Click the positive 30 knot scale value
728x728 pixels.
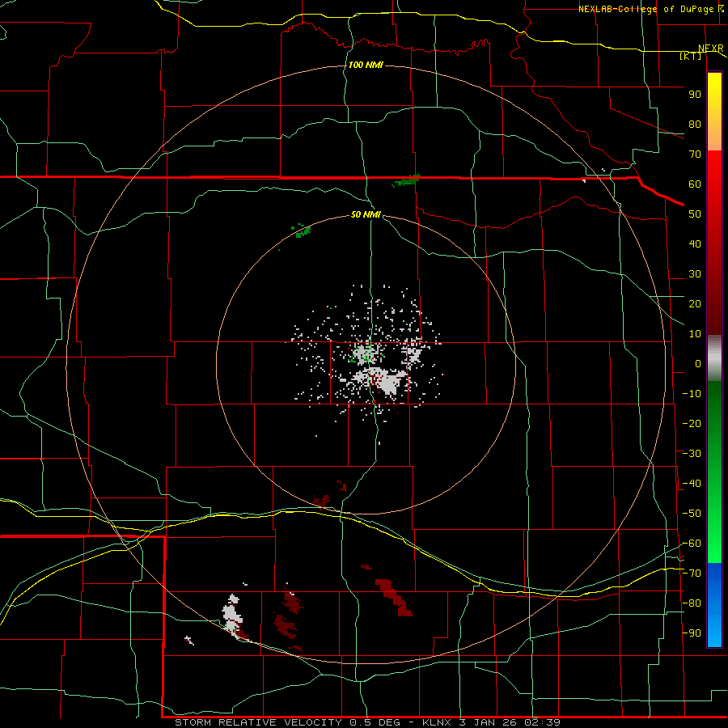click(x=695, y=274)
